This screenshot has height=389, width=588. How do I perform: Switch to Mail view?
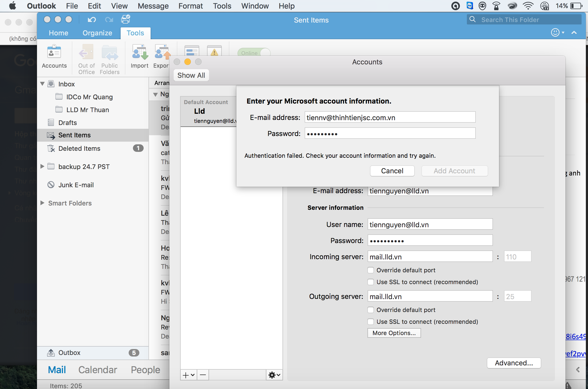[x=57, y=370]
